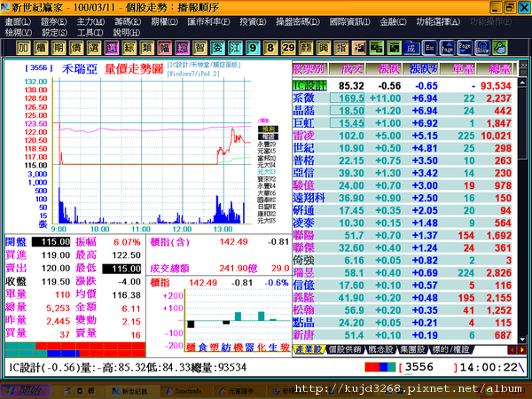The image size is (532, 399).
Task: Open the 操盤密碼(D) menu
Action: coord(298,21)
